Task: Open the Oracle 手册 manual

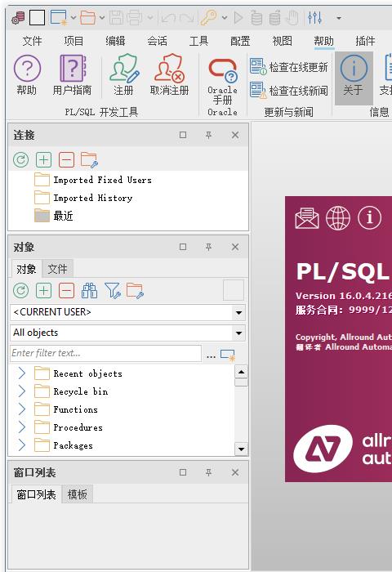Action: point(222,80)
